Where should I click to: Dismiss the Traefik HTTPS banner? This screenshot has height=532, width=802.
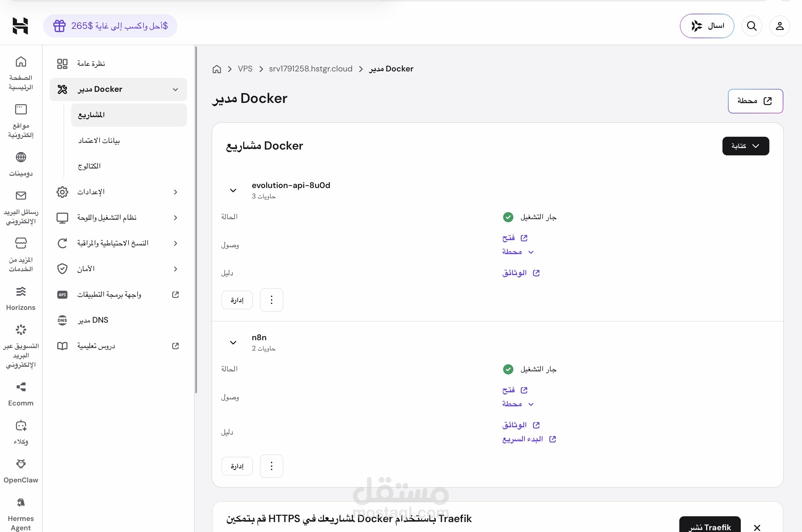pyautogui.click(x=757, y=527)
